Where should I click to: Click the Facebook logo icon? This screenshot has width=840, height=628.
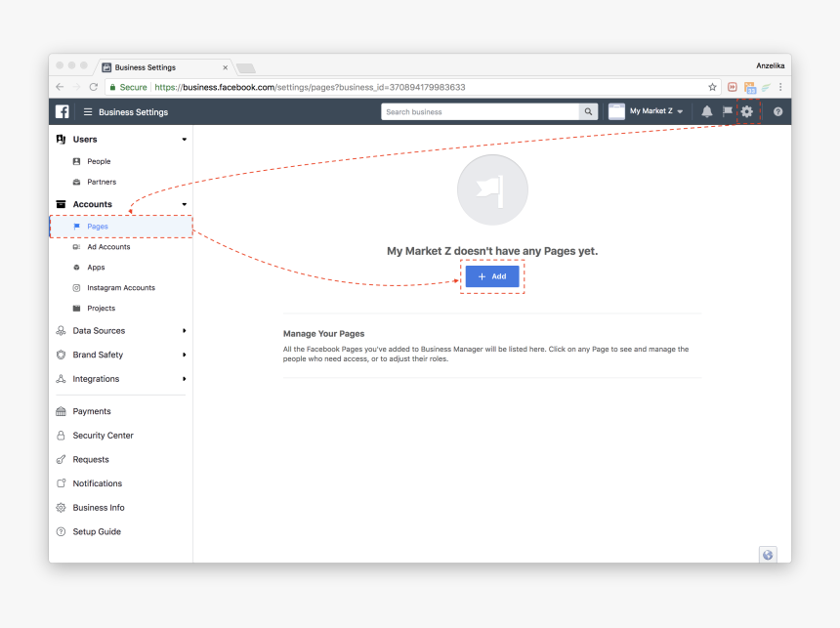[x=63, y=111]
